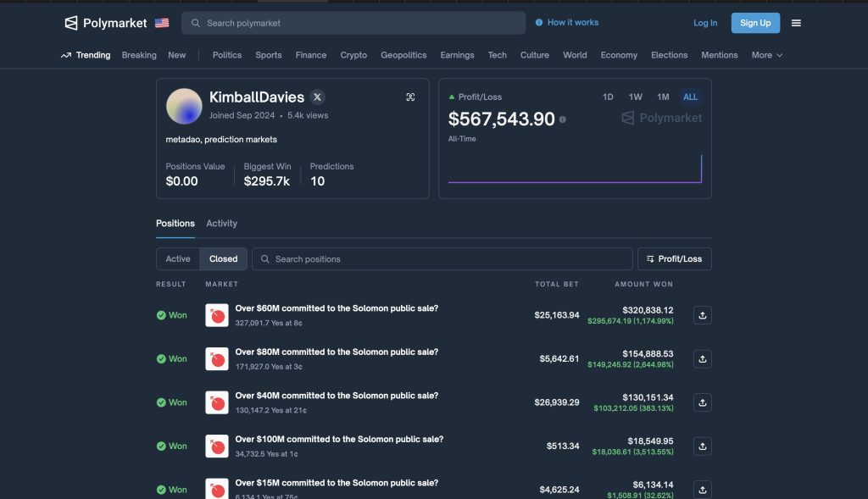The height and width of the screenshot is (499, 868).
Task: Open the Trending category menu
Action: 86,55
